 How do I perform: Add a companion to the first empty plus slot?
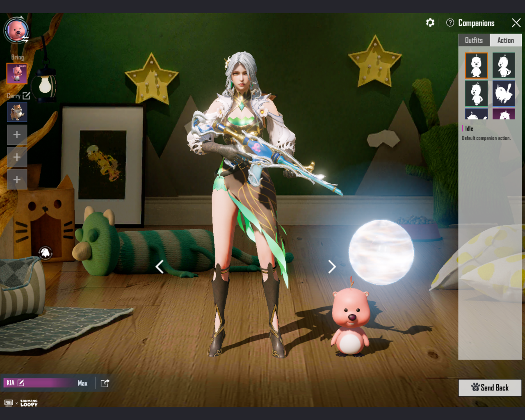(x=17, y=135)
